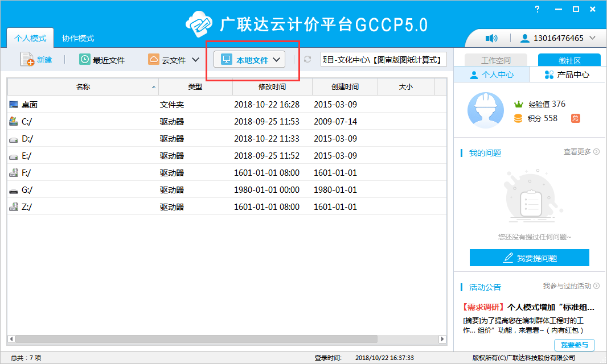Viewport: 607px width, 364px height.
Task: Click the file path input field
Action: 384,60
